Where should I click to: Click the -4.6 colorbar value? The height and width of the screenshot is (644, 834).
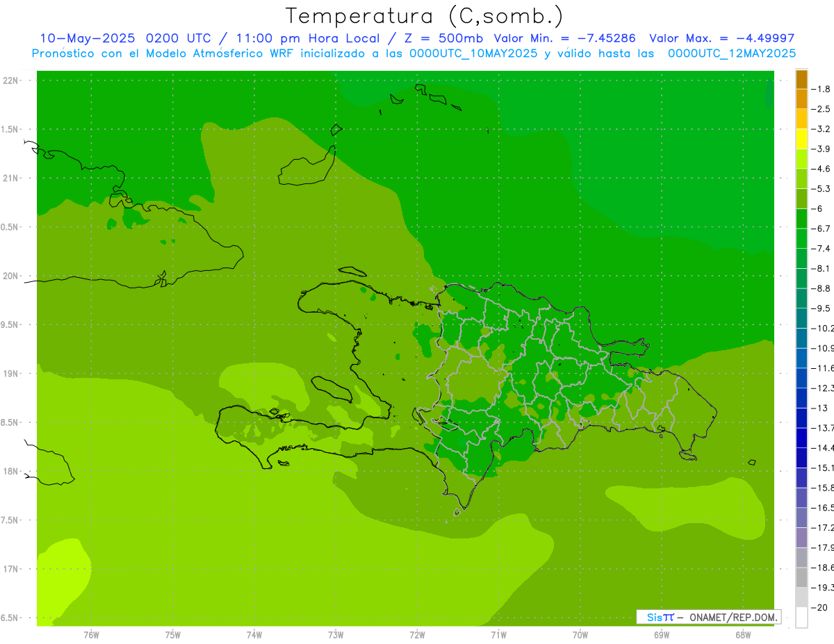(821, 169)
